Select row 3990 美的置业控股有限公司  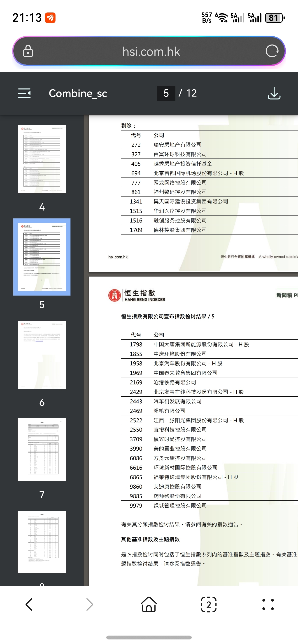210,449
